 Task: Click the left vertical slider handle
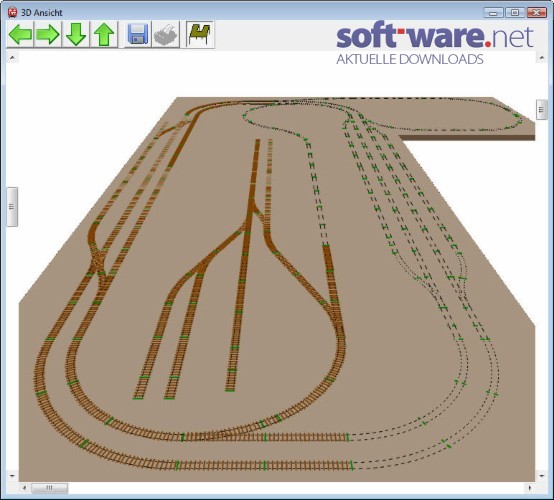12,207
